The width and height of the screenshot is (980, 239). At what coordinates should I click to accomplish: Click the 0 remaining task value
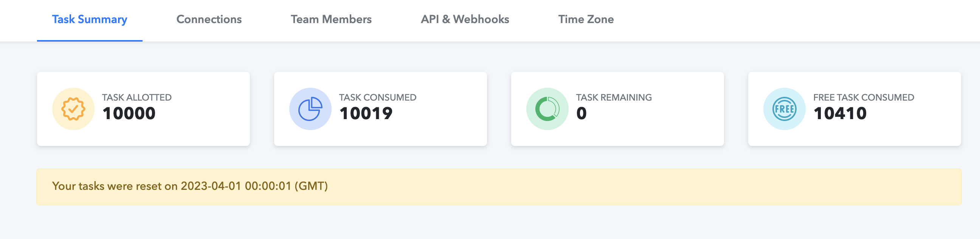click(581, 113)
